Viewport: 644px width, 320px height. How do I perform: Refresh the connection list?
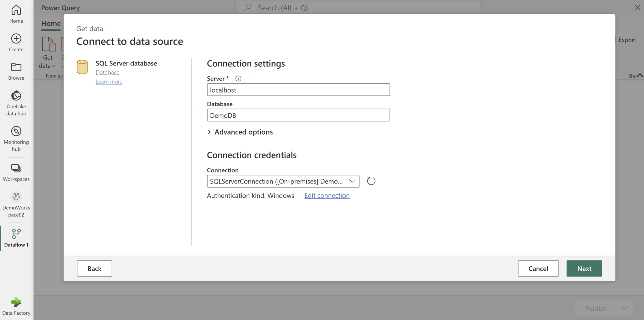tap(370, 181)
